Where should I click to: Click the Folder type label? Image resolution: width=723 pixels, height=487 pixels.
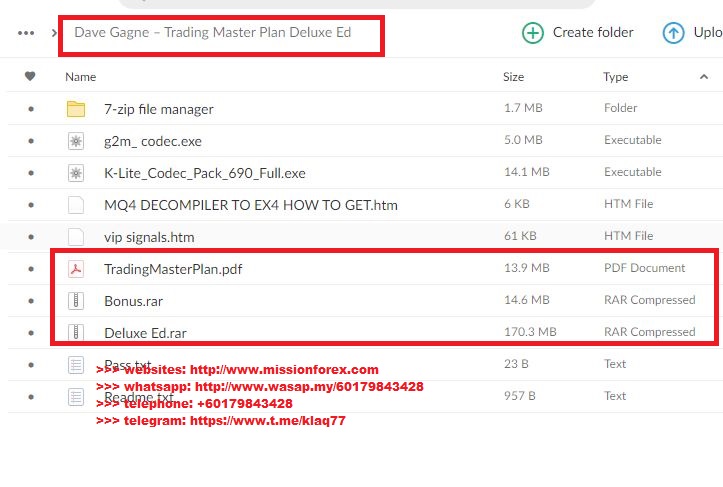point(621,108)
